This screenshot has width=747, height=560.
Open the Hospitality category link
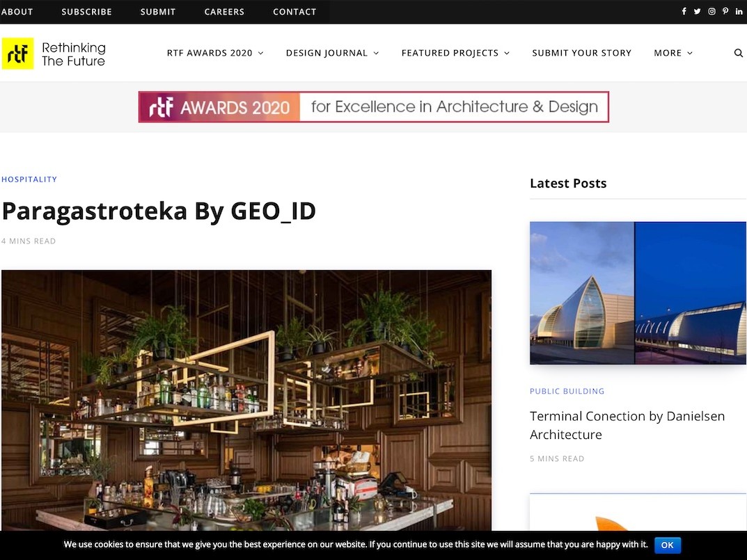click(x=29, y=179)
